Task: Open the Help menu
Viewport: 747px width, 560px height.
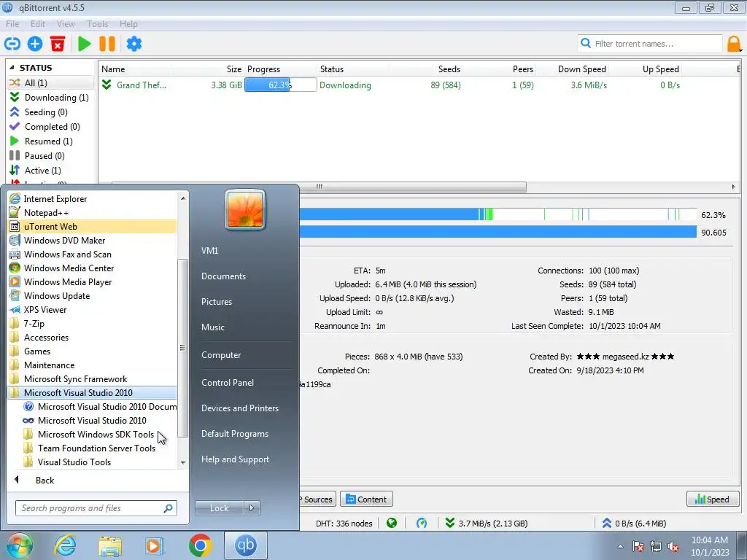Action: [128, 24]
